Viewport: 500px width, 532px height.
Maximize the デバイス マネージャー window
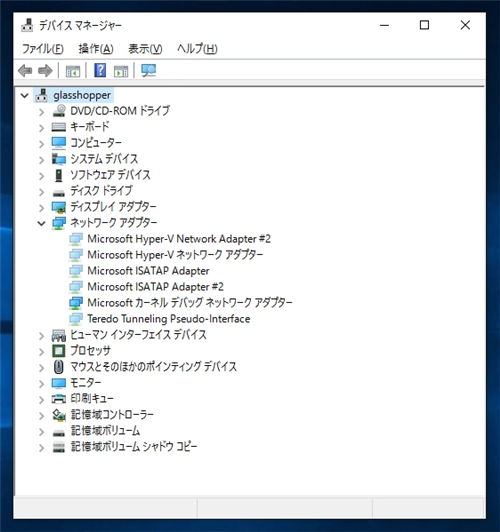424,25
